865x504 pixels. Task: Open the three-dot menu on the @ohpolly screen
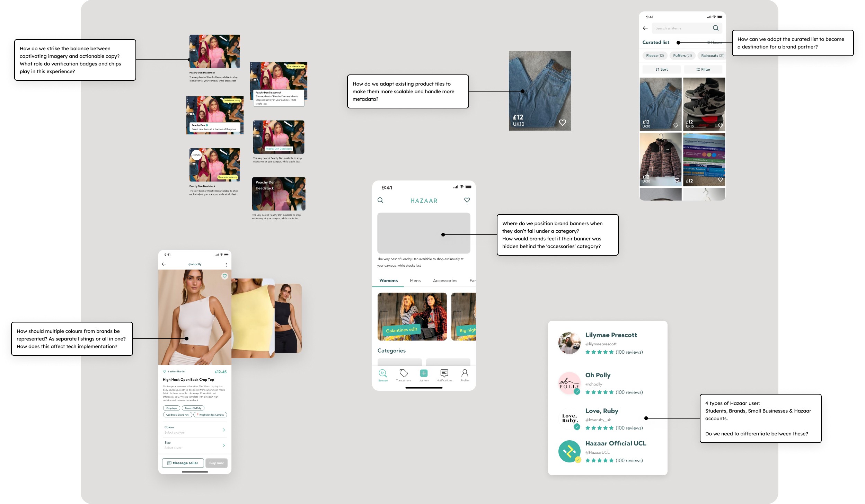point(226,265)
